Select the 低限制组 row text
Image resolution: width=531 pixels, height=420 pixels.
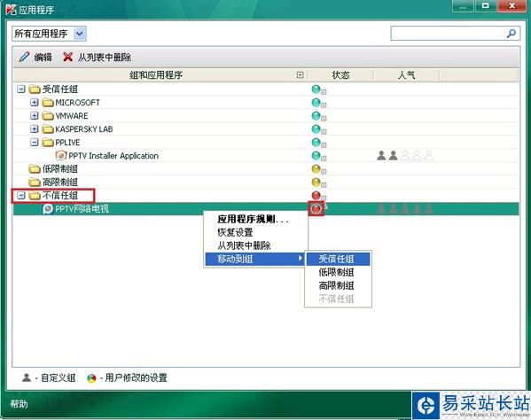pyautogui.click(x=60, y=169)
